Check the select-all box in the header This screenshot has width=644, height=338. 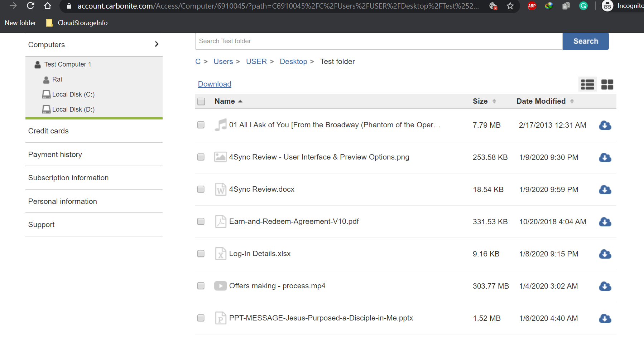pos(201,101)
